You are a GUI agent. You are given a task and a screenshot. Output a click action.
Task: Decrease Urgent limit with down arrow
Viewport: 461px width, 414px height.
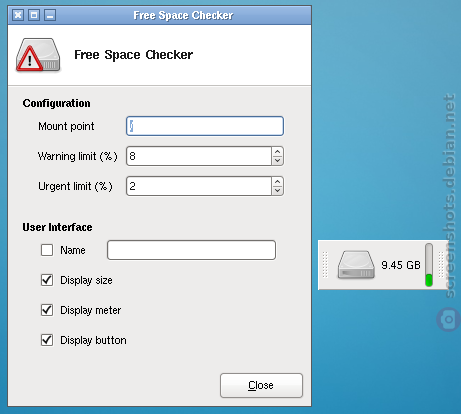(277, 191)
